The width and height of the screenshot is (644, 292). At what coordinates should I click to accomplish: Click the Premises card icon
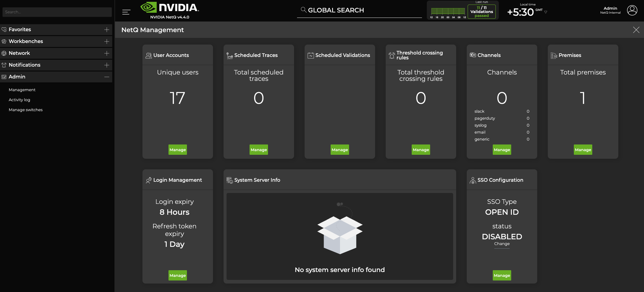click(x=554, y=55)
